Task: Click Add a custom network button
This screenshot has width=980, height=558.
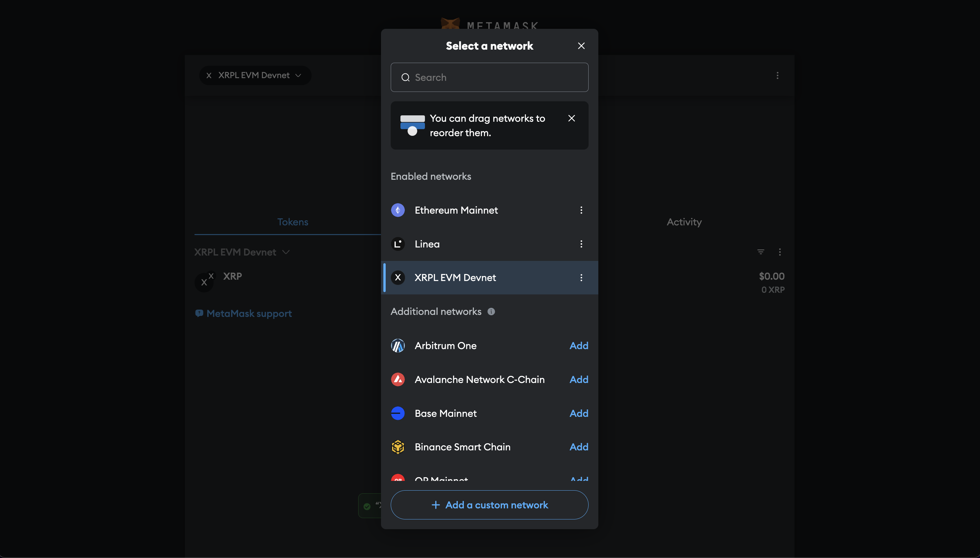Action: pos(489,505)
